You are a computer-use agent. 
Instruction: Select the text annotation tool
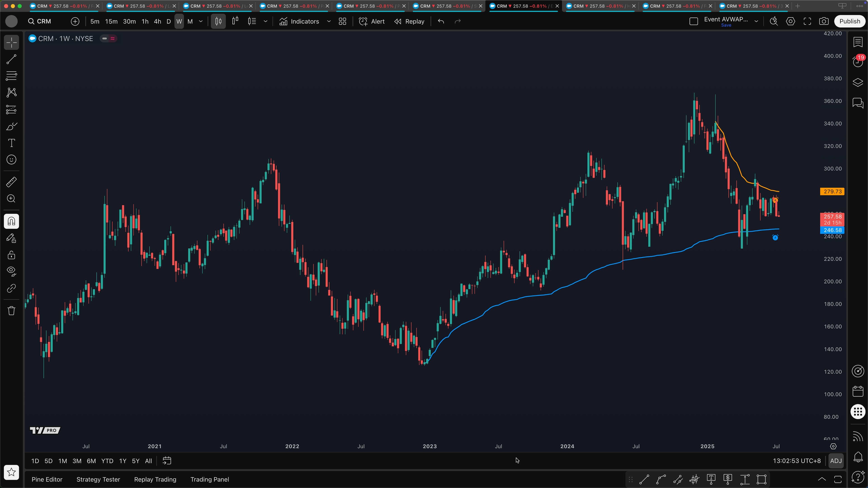[12, 143]
